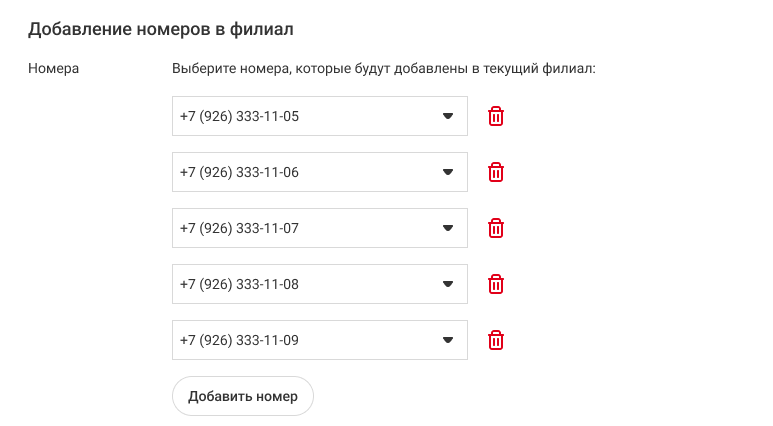This screenshot has height=426, width=773.
Task: Delete the 333-11-08 number entry
Action: point(495,284)
